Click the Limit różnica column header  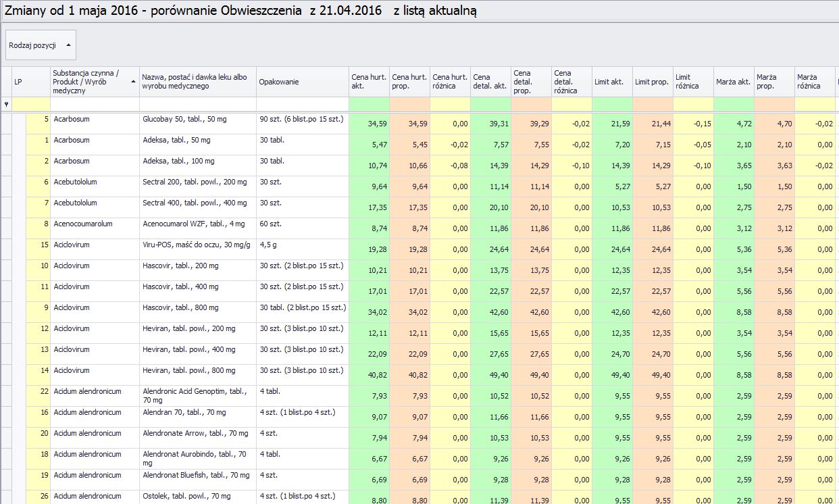[x=693, y=82]
